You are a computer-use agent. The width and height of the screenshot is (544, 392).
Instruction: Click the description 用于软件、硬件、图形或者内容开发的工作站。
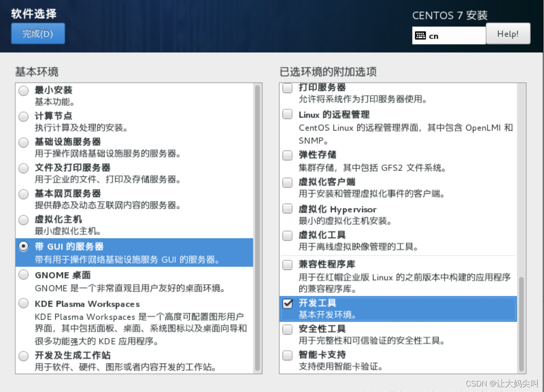(x=125, y=366)
